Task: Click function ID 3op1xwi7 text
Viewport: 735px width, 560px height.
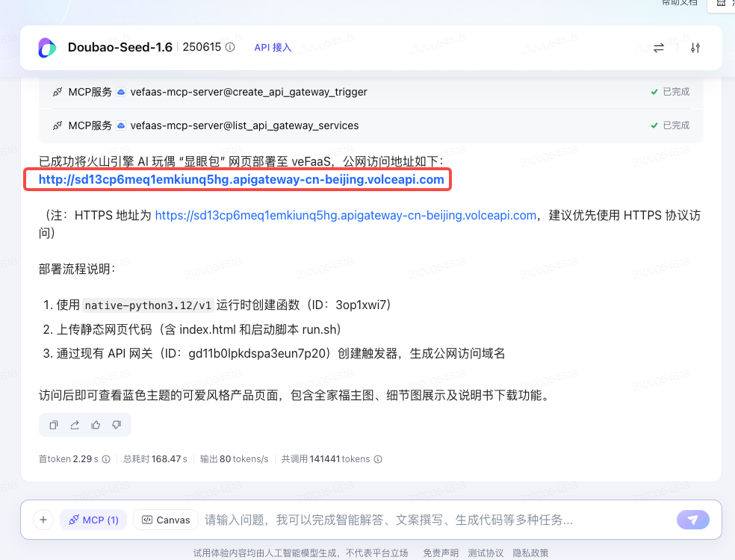Action: coord(361,305)
